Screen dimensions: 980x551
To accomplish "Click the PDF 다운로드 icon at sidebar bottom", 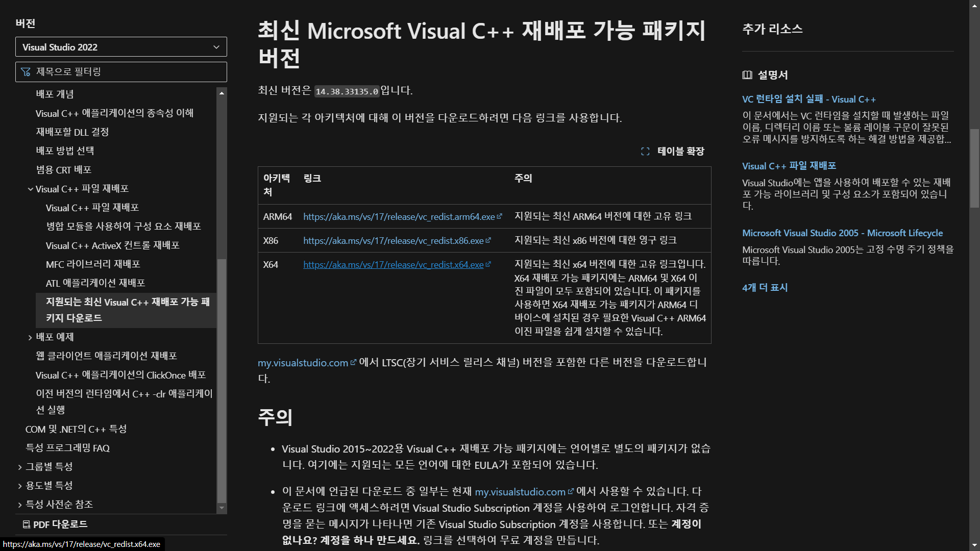I will tap(26, 524).
